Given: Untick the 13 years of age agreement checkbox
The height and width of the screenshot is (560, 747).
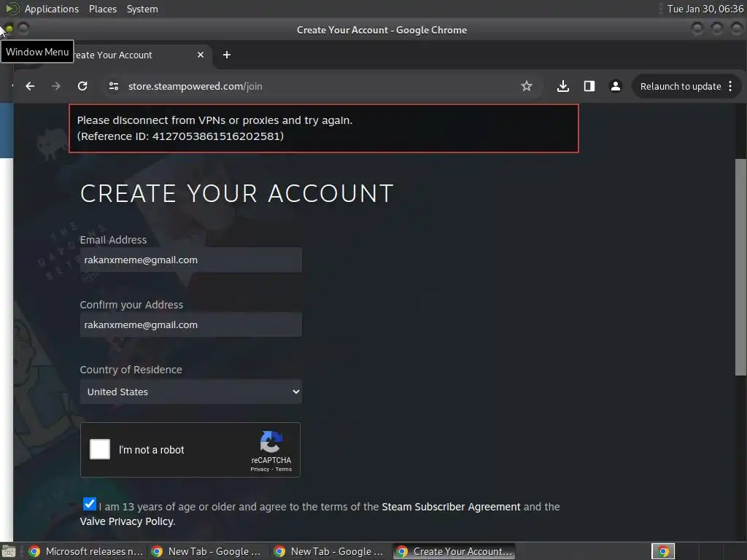Looking at the screenshot, I should pyautogui.click(x=89, y=504).
